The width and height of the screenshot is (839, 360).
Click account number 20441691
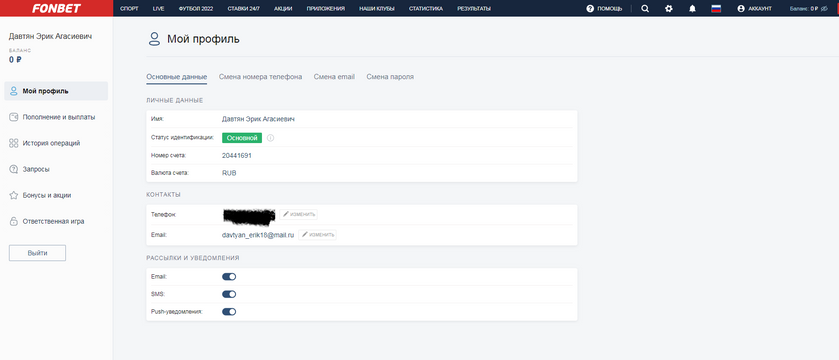237,156
